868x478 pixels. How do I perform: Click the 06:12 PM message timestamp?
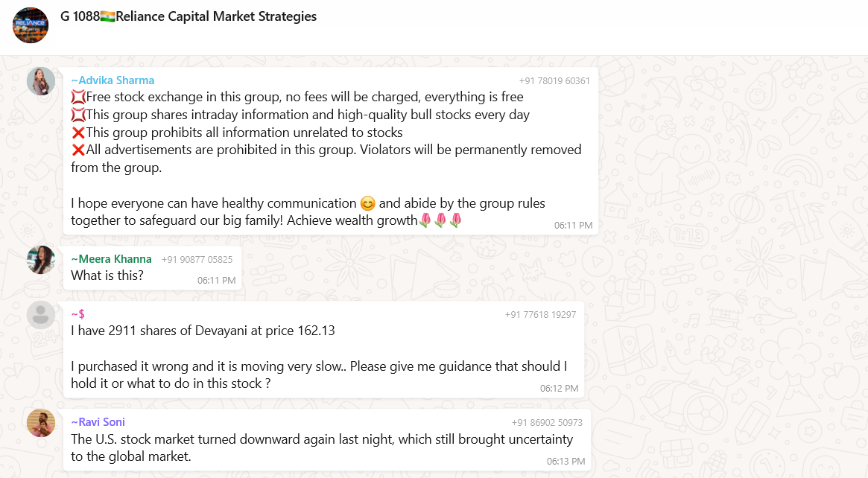click(x=559, y=389)
